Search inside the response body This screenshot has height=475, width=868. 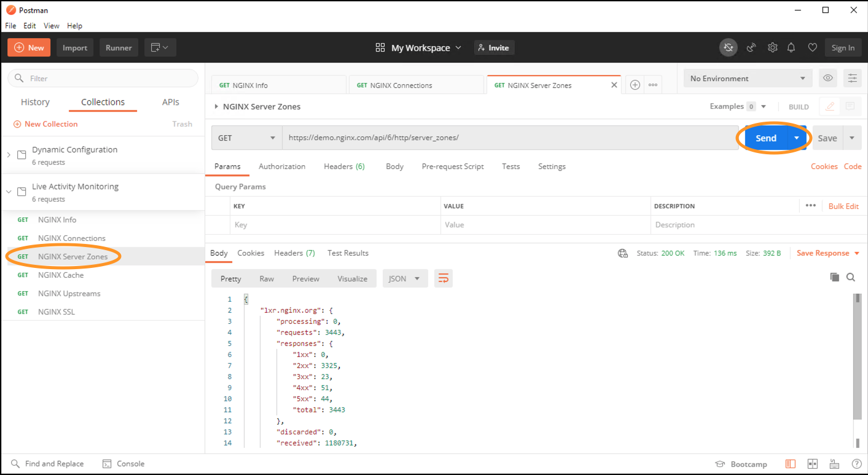pyautogui.click(x=851, y=277)
